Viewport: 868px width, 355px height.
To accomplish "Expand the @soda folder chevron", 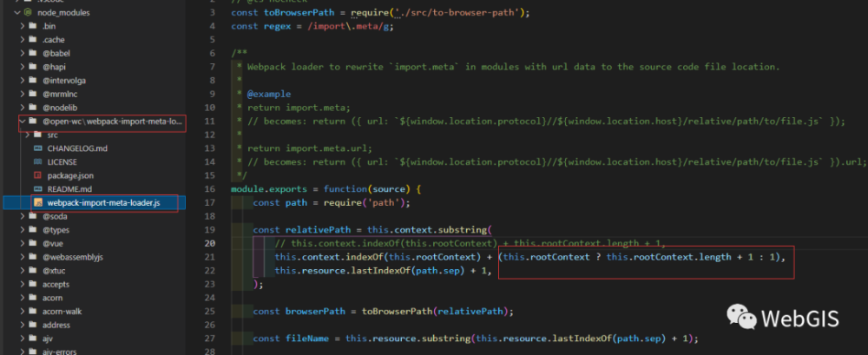I will coord(23,216).
